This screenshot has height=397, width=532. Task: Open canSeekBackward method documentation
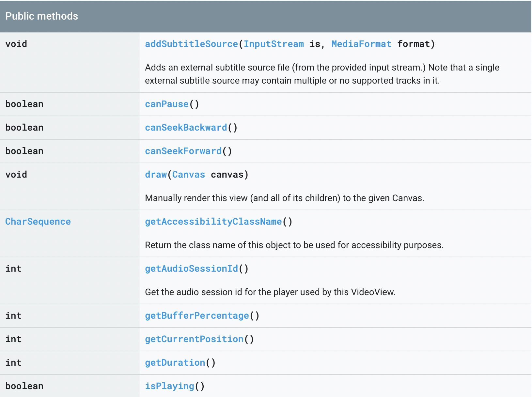[186, 128]
